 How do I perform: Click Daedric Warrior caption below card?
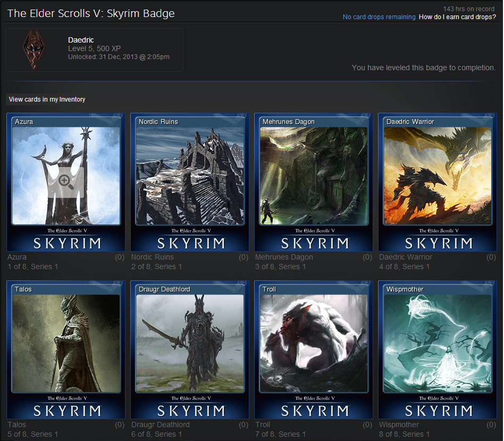coord(406,257)
